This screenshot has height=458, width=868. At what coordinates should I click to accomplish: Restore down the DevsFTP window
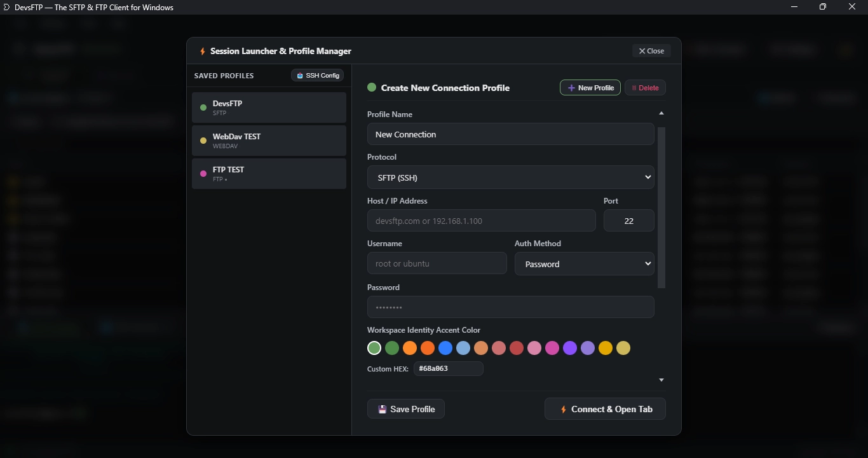click(823, 7)
